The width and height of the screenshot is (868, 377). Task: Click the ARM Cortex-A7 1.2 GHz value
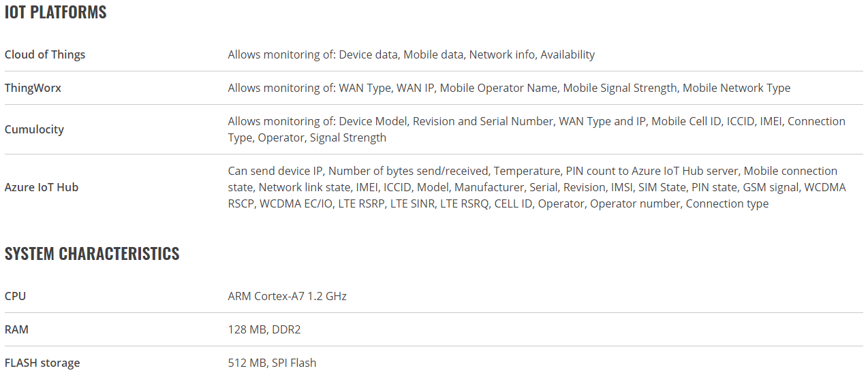pos(288,296)
